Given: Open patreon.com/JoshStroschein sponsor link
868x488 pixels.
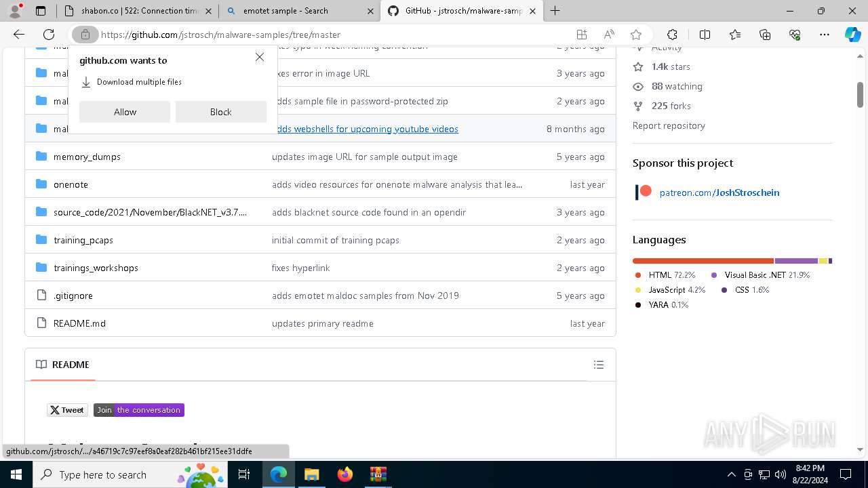Looking at the screenshot, I should point(719,192).
